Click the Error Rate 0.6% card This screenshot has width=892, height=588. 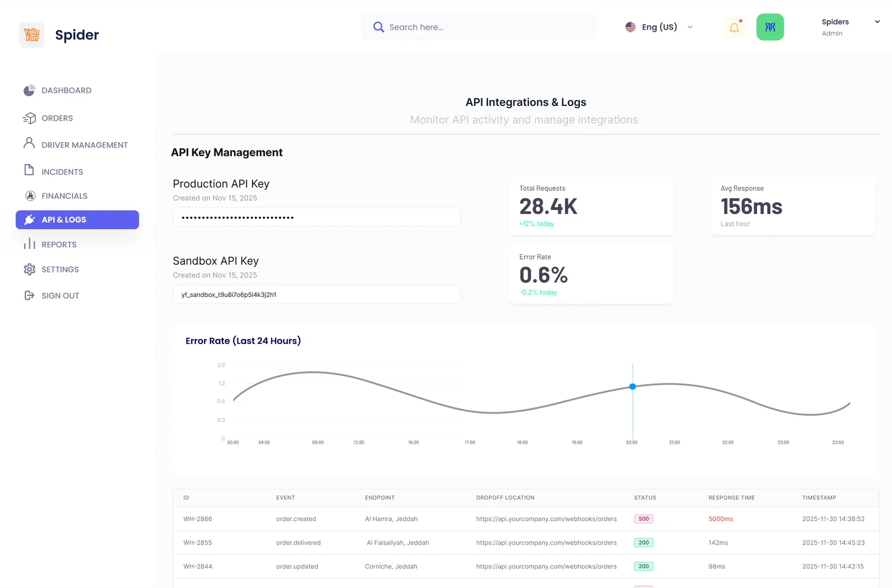592,274
